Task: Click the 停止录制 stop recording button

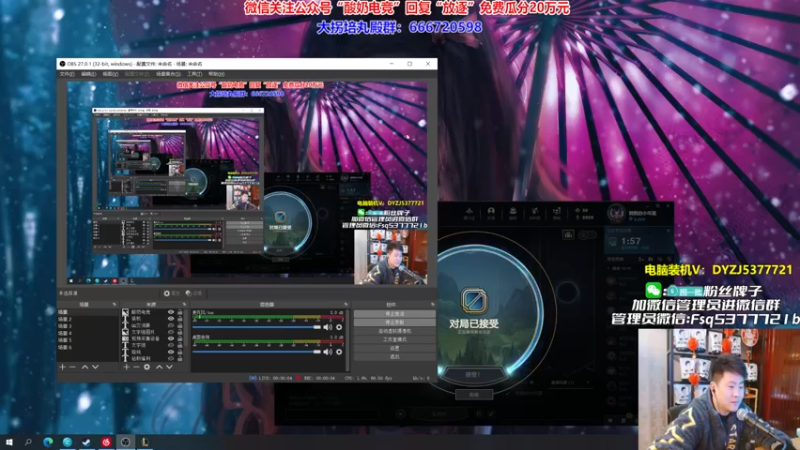Action: [394, 322]
